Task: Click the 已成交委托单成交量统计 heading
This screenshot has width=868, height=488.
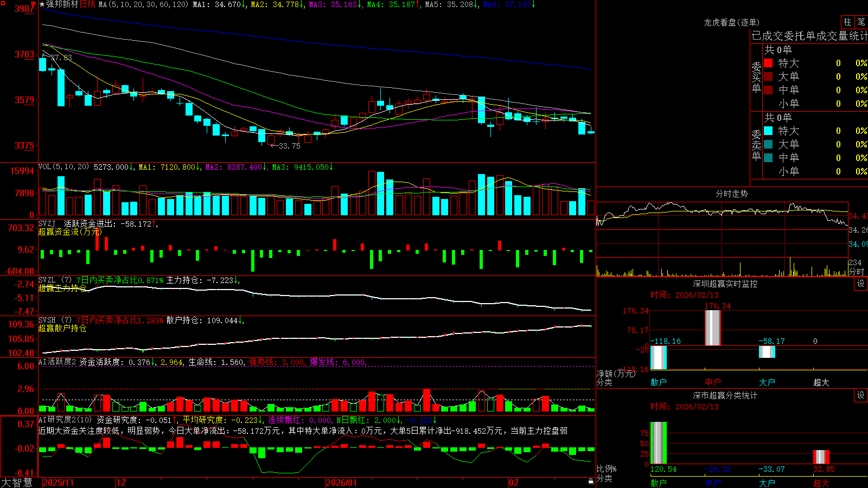Action: pyautogui.click(x=809, y=36)
